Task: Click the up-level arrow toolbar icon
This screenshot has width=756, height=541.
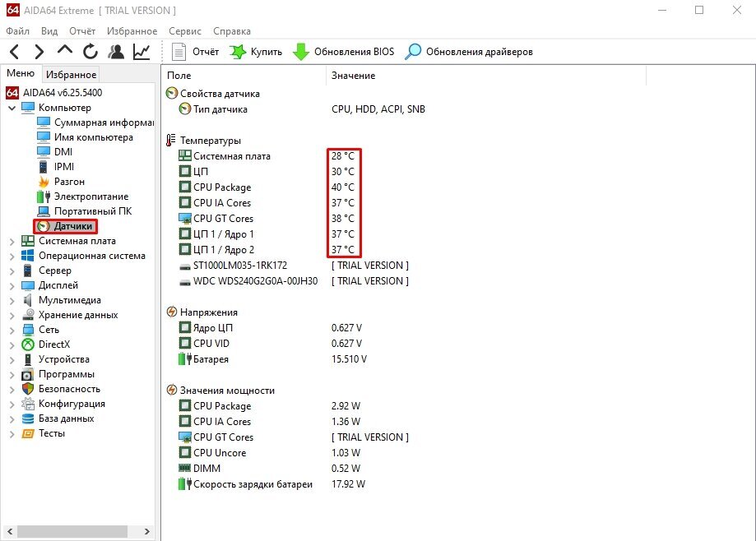Action: click(x=65, y=50)
